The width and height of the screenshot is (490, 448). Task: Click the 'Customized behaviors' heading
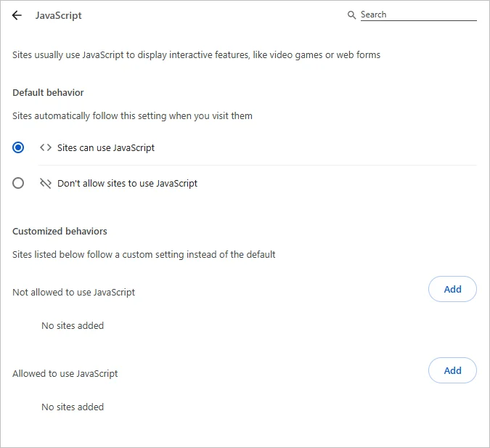60,231
